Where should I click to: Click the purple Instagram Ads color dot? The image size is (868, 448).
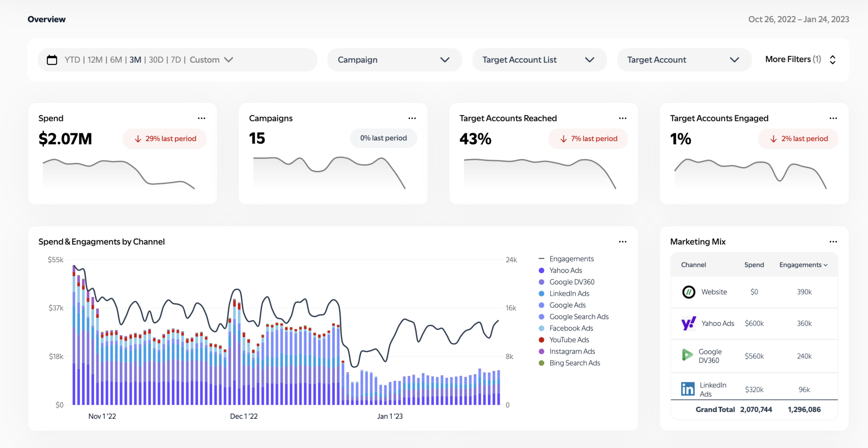541,351
